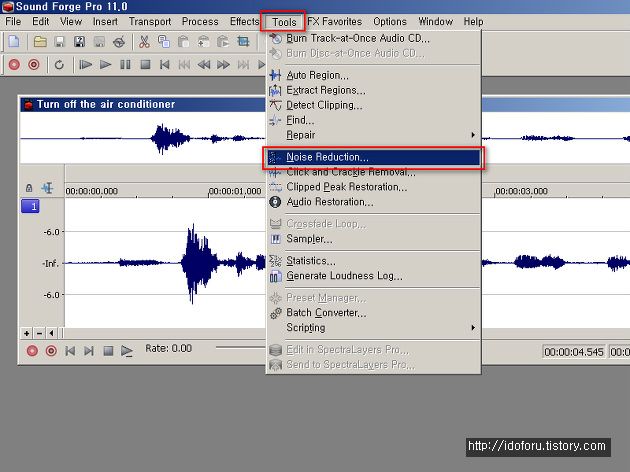Save file using floppy disk icon
Screen dimensions: 630x472
point(59,42)
